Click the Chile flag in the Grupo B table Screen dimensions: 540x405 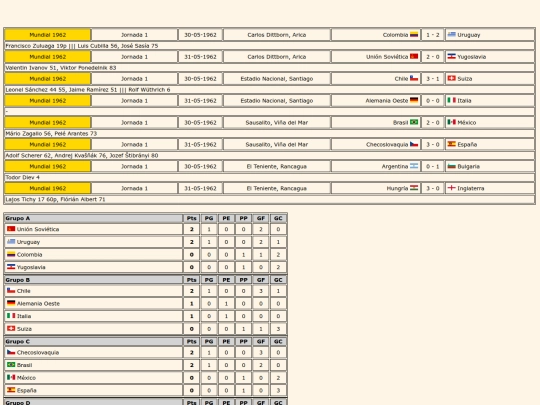pos(11,291)
